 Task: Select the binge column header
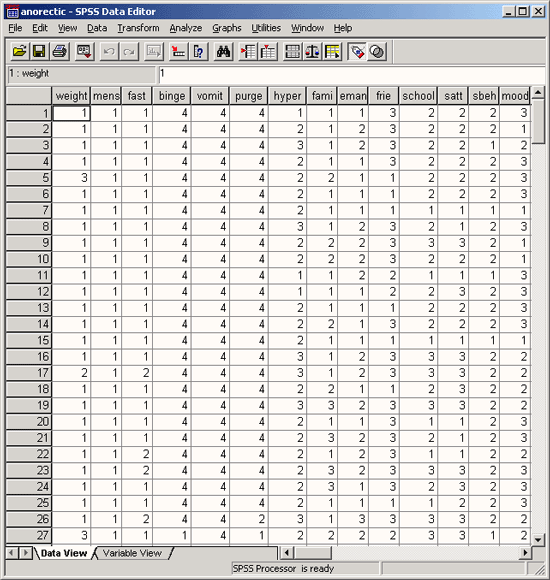(172, 96)
